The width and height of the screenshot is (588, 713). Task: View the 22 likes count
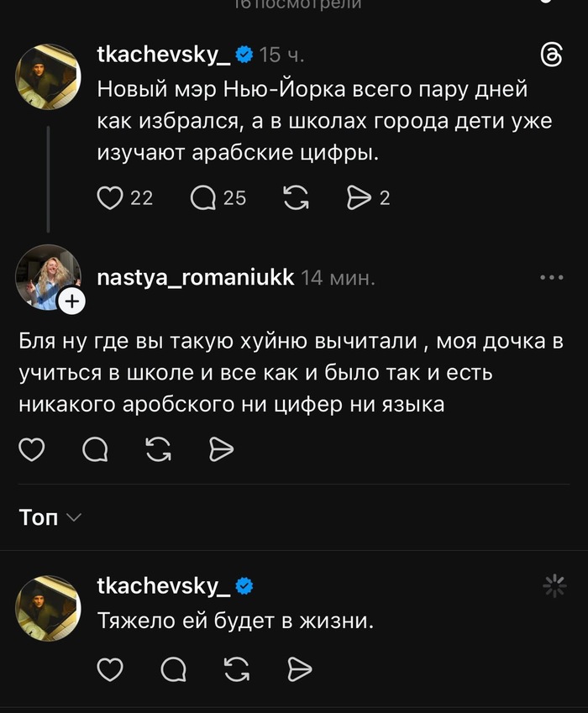141,198
